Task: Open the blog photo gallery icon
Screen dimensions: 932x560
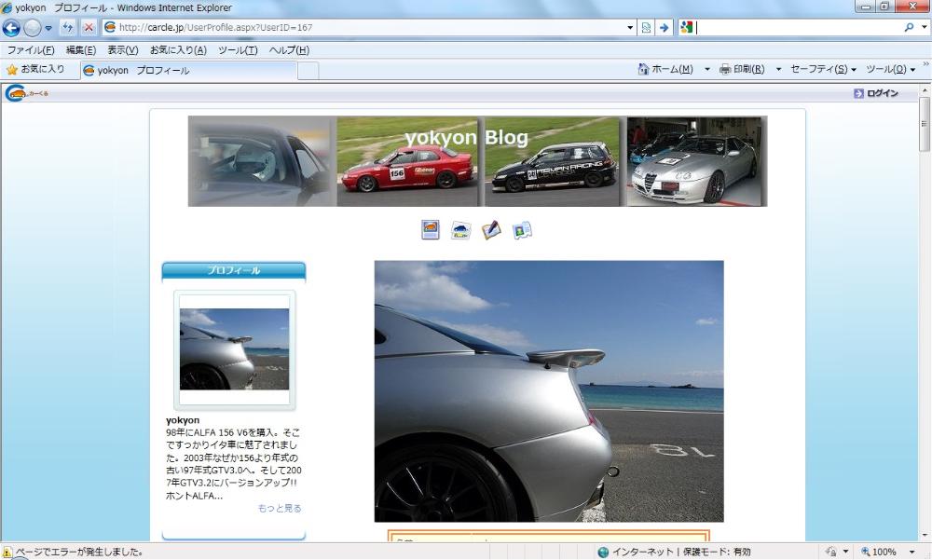Action: (x=430, y=228)
